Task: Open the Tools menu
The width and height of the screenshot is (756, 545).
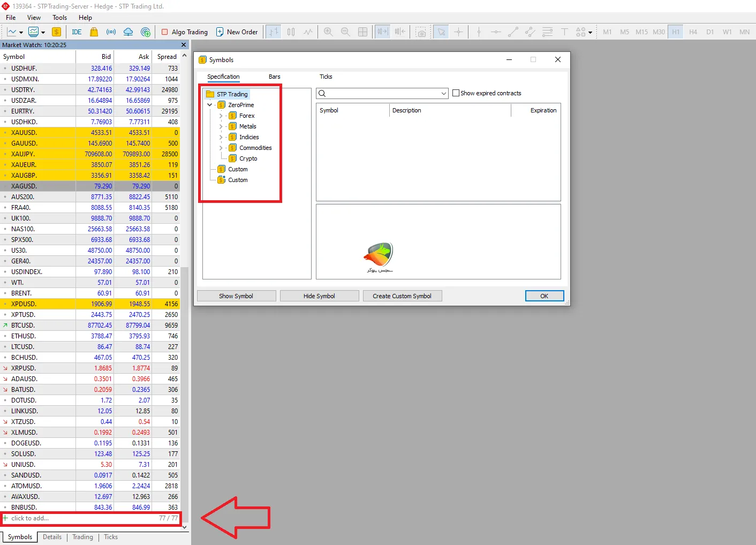Action: click(59, 18)
